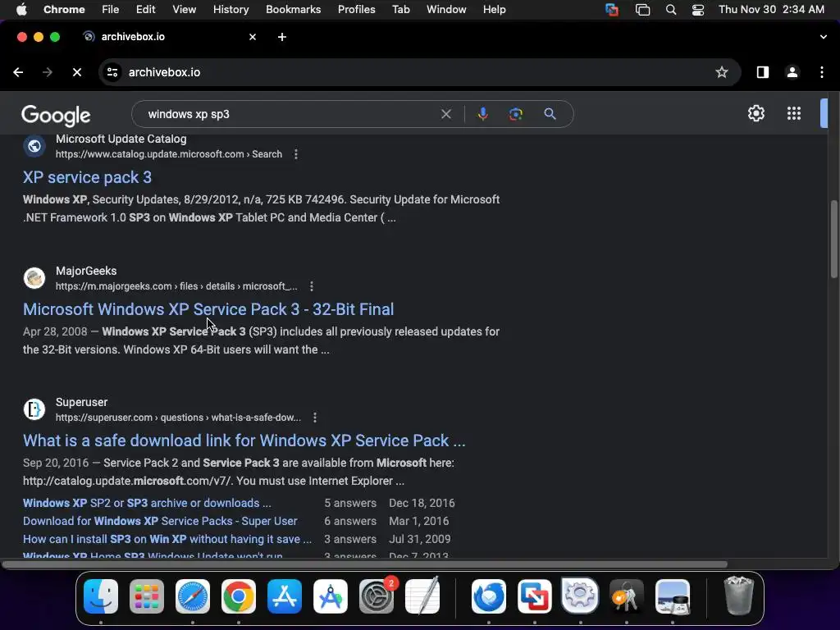Open Google quick settings gear
The width and height of the screenshot is (840, 630).
[756, 113]
